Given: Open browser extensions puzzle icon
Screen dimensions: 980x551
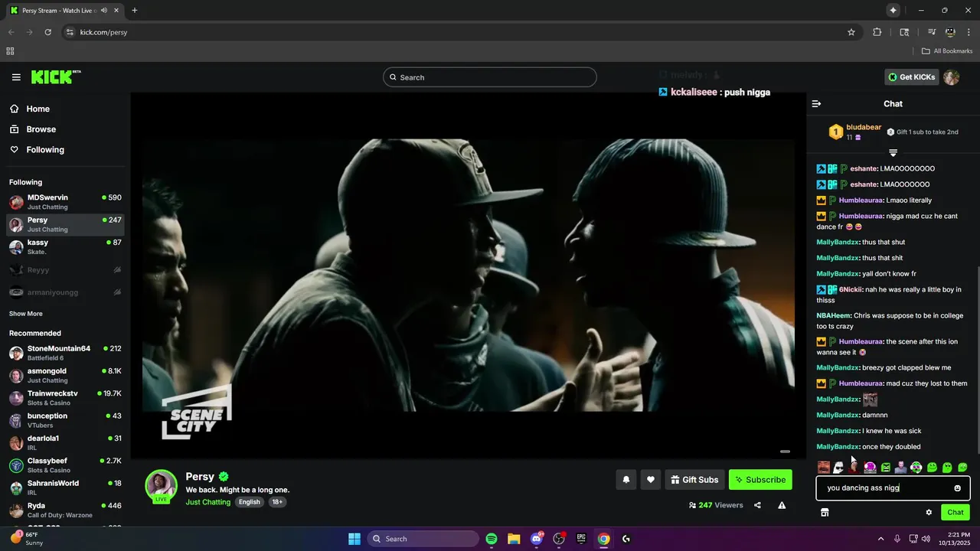Looking at the screenshot, I should click(x=877, y=32).
